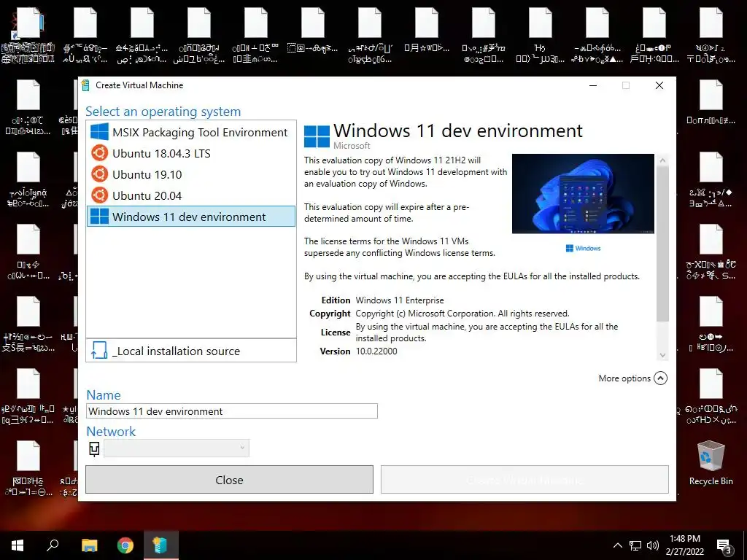This screenshot has width=747, height=560.
Task: Open taskbar Search magnifier
Action: coord(53,545)
